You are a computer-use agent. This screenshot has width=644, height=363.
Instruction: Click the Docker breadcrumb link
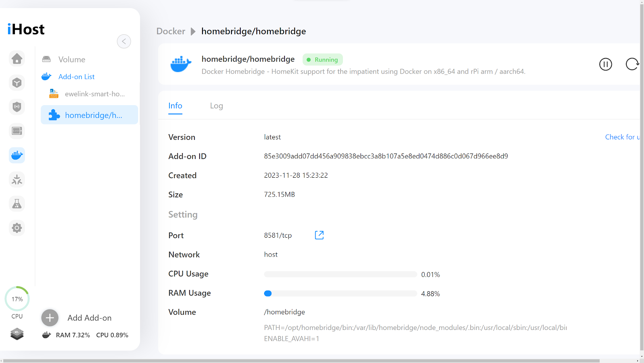pos(171,31)
